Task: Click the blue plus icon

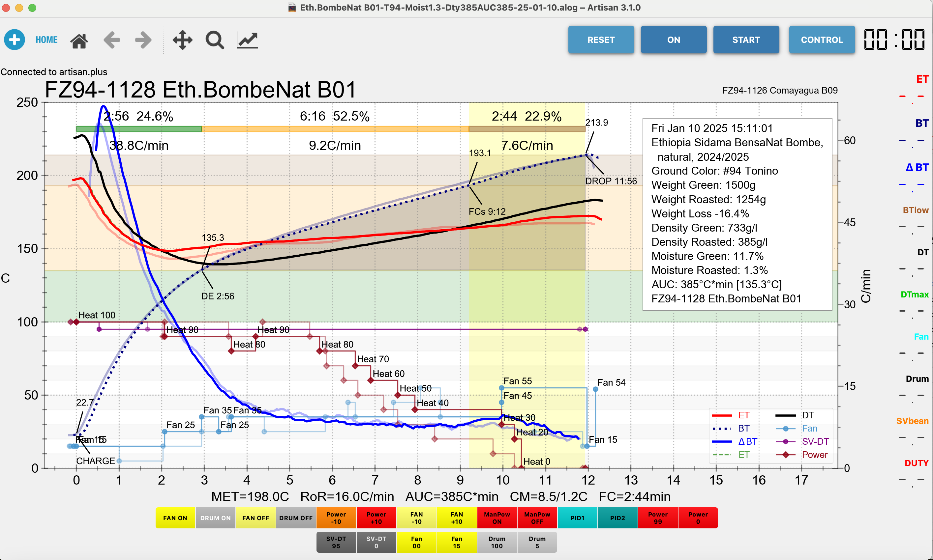Action: point(15,40)
